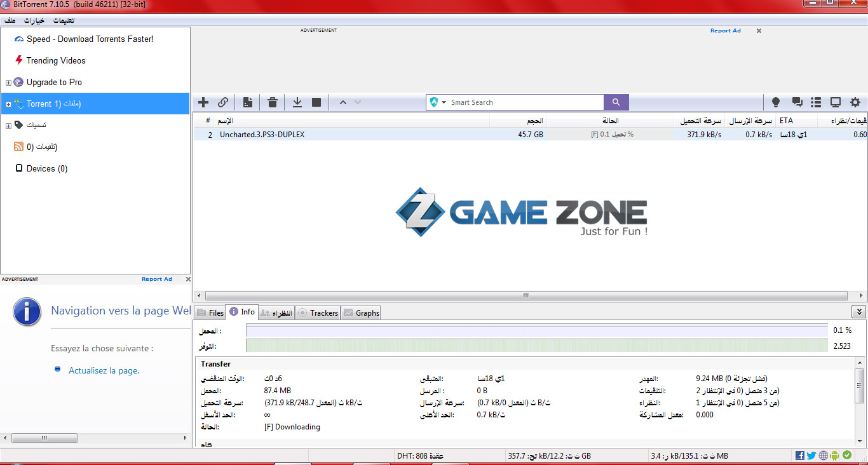868x465 pixels.
Task: Collapse the details pane with the double chevron
Action: click(858, 311)
